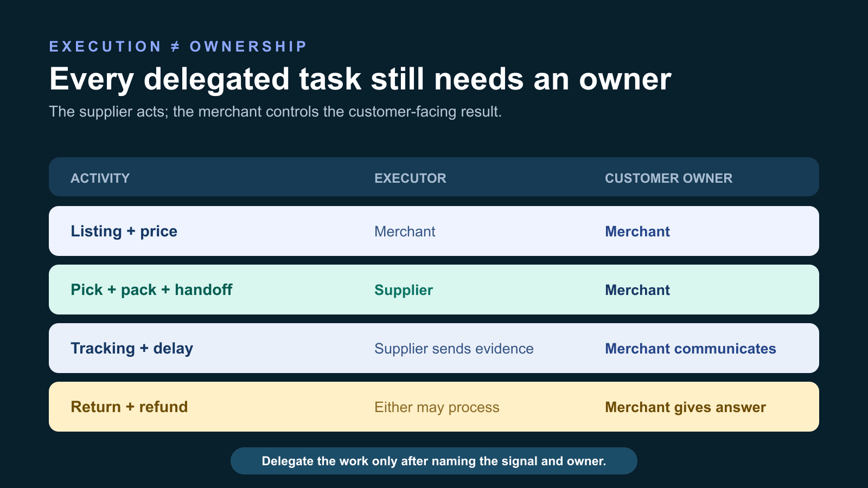Click the EXECUTOR column header
This screenshot has width=868, height=488.
410,178
